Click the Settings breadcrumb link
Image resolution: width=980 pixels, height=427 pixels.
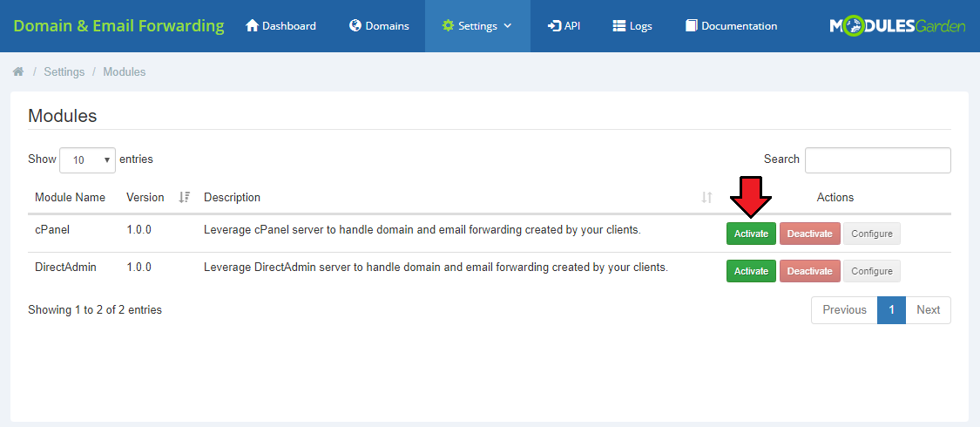[64, 72]
